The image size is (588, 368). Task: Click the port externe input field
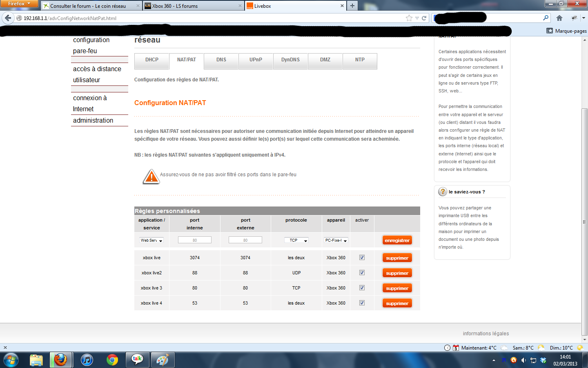pyautogui.click(x=245, y=240)
